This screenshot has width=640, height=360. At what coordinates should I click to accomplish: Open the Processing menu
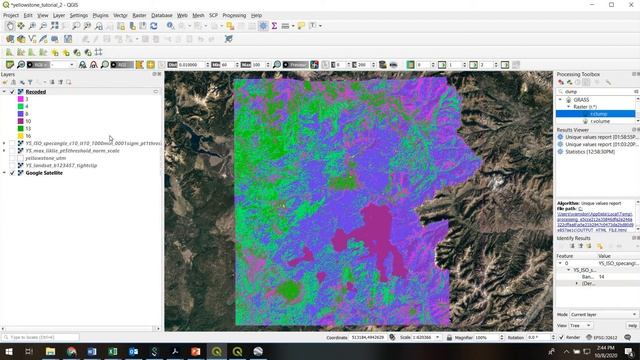click(234, 16)
